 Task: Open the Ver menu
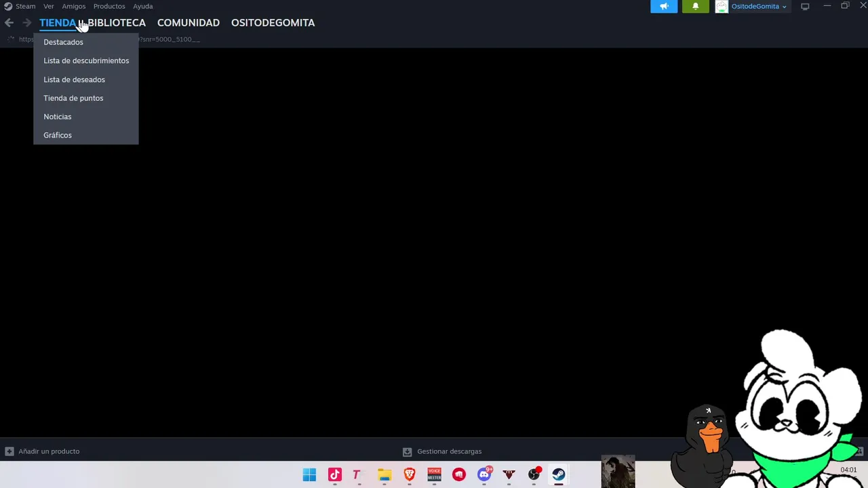pyautogui.click(x=49, y=6)
